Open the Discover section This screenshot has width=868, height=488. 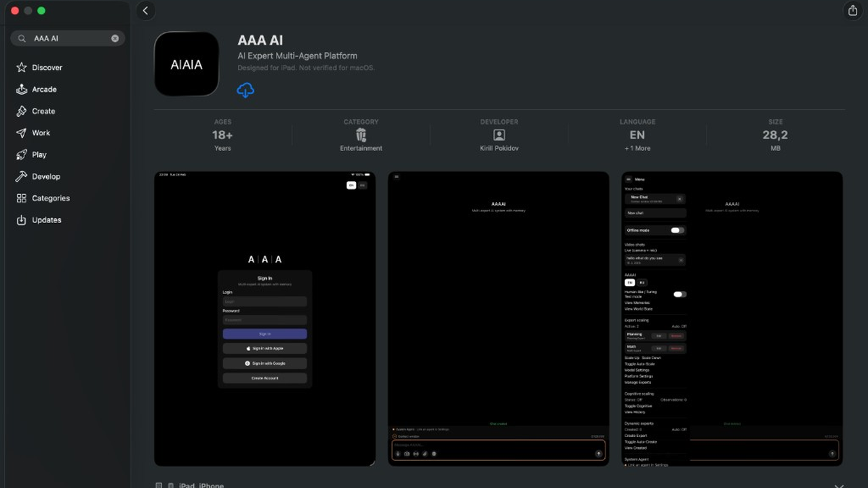(47, 68)
